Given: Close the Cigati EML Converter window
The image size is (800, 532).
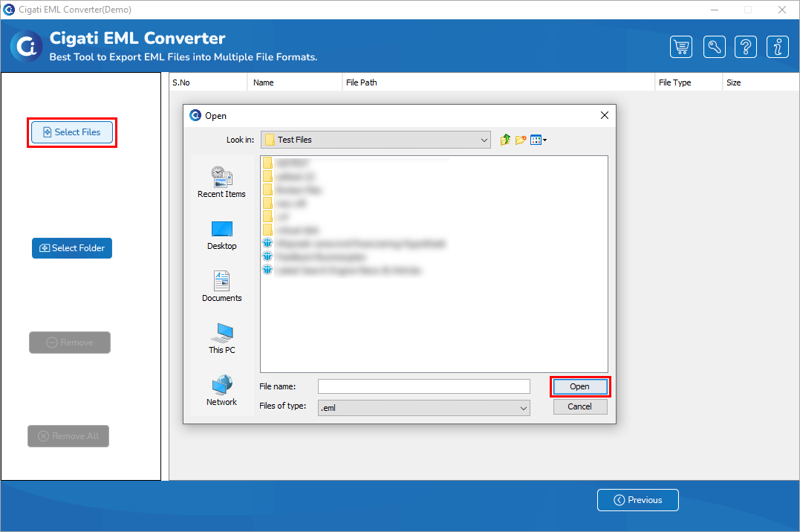Looking at the screenshot, I should (782, 10).
